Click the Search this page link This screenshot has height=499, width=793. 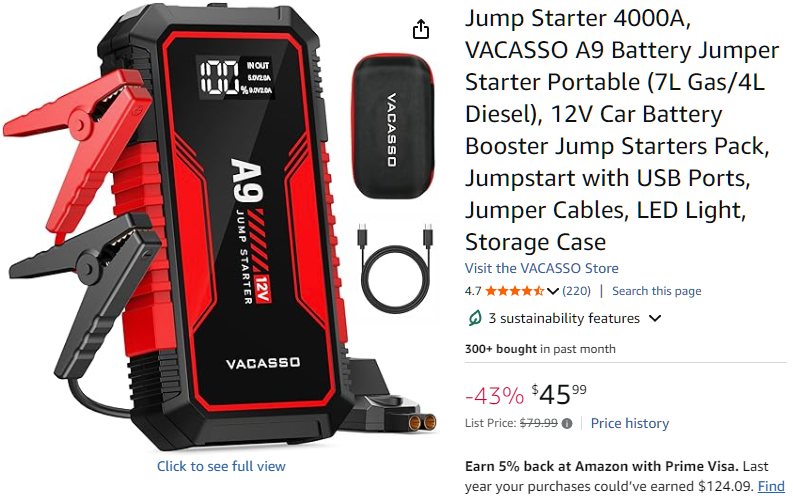tap(656, 291)
